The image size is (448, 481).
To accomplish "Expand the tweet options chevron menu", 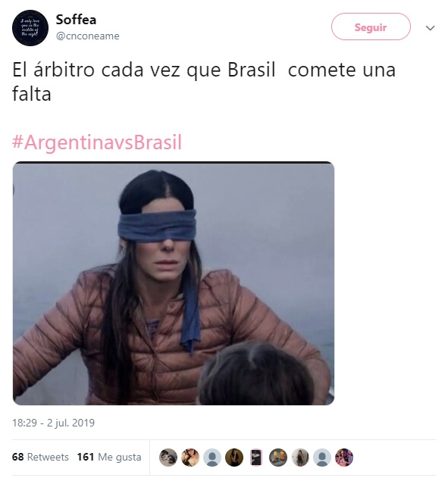I will tap(431, 28).
